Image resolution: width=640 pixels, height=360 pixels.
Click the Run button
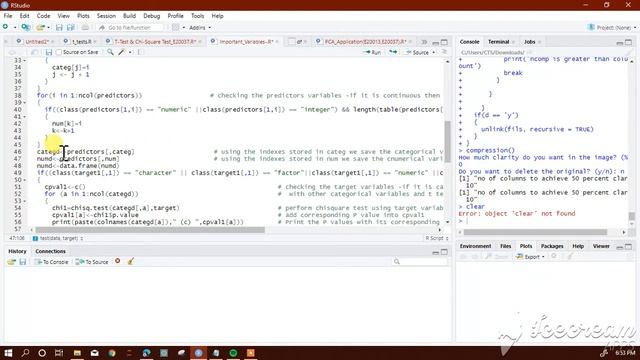[373, 52]
